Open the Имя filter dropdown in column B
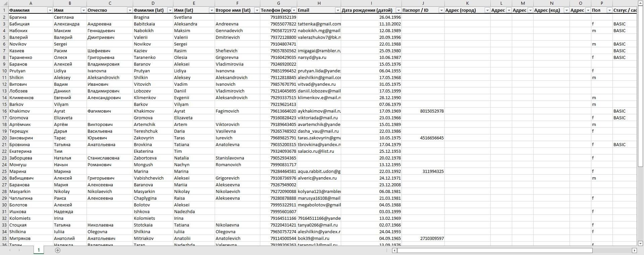This screenshot has width=644, height=255. [84, 10]
